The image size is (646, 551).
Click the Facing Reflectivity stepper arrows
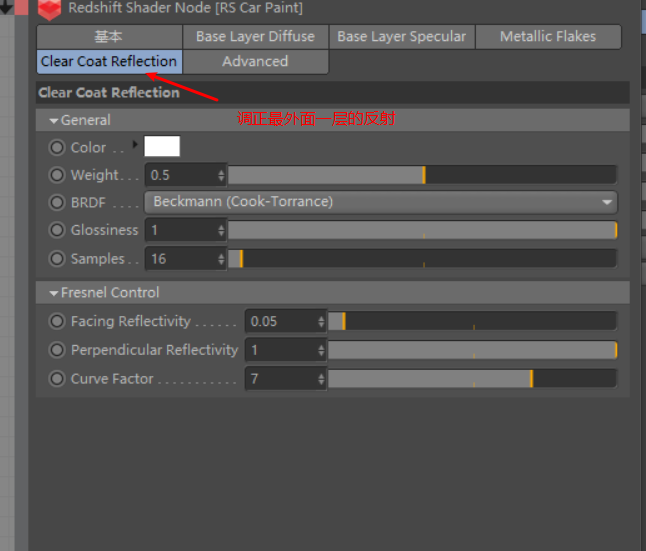tap(321, 321)
